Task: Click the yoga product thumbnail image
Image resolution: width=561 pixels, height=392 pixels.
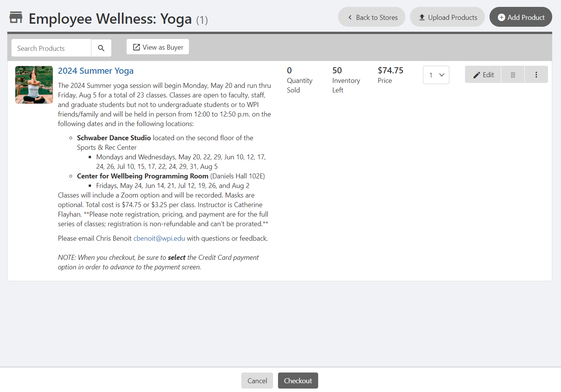Action: click(34, 85)
